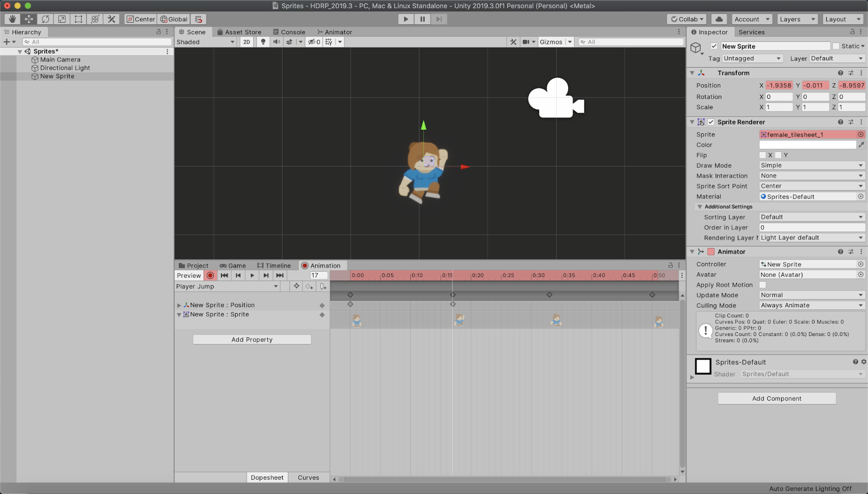868x494 pixels.
Task: Open the cloud services icon
Action: click(719, 19)
